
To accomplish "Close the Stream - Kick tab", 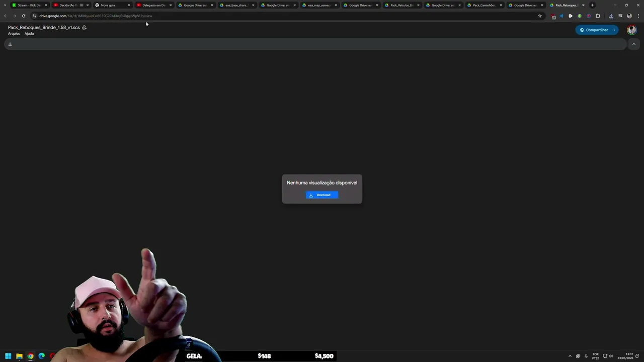I will [x=46, y=5].
